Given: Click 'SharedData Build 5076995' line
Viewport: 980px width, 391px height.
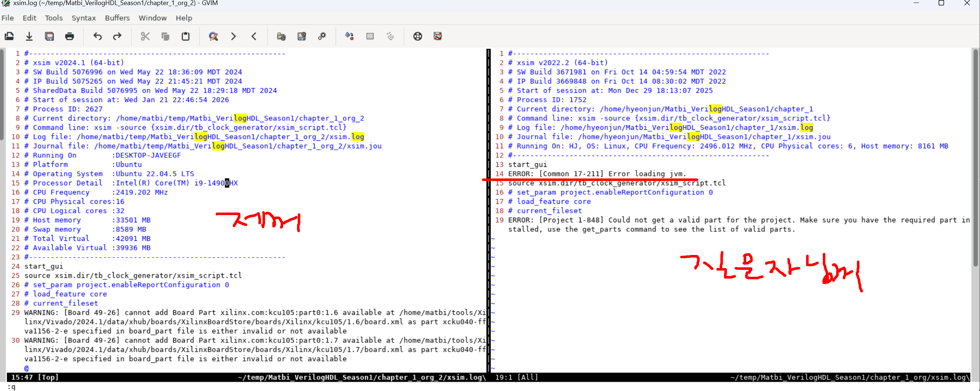Looking at the screenshot, I should (151, 90).
